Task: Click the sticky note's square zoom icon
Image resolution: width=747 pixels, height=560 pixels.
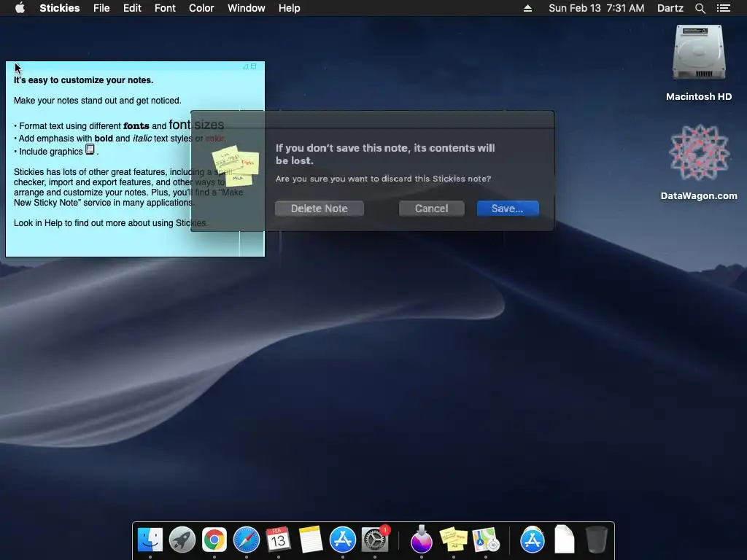Action: [x=253, y=66]
